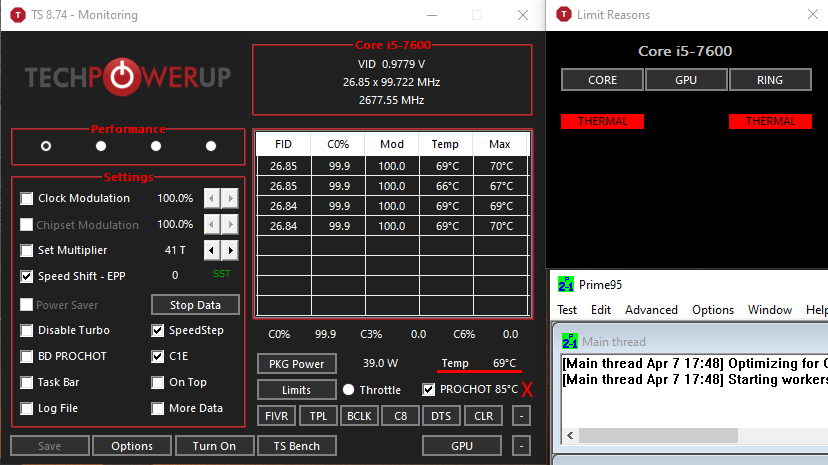Click the GPU button in Limit Reasons

pyautogui.click(x=686, y=80)
